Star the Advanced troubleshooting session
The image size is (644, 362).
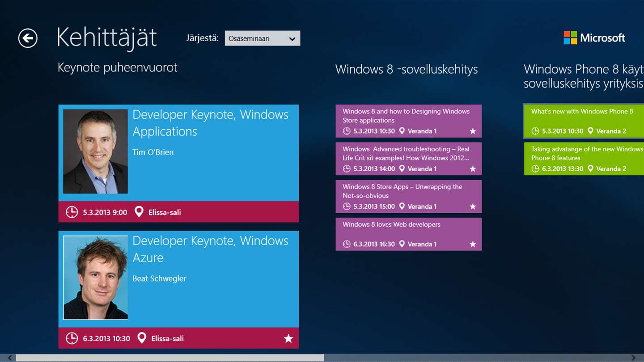pyautogui.click(x=473, y=169)
